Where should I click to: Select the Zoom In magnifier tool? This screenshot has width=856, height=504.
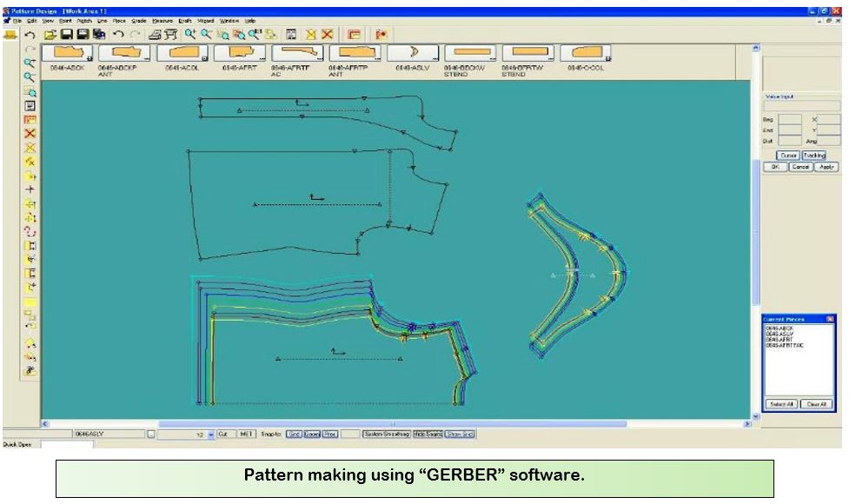[189, 32]
